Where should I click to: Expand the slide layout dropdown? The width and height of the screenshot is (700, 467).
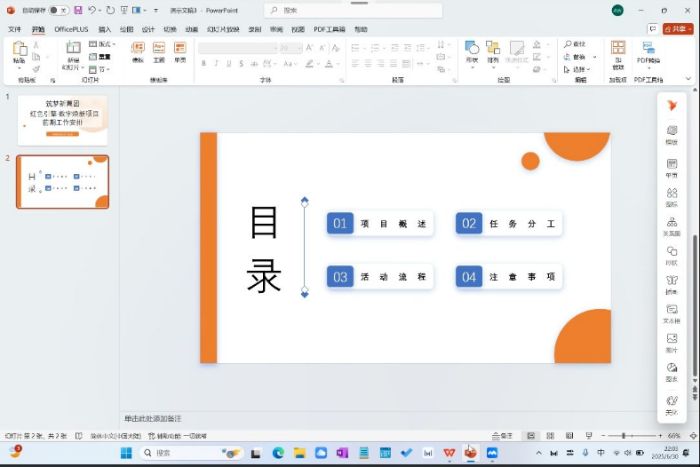(100, 44)
